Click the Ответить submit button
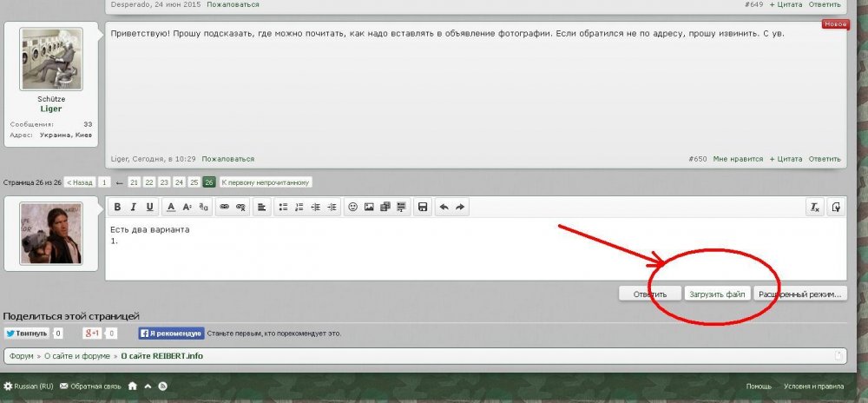Viewport: 868px width, 403px height. [x=650, y=294]
